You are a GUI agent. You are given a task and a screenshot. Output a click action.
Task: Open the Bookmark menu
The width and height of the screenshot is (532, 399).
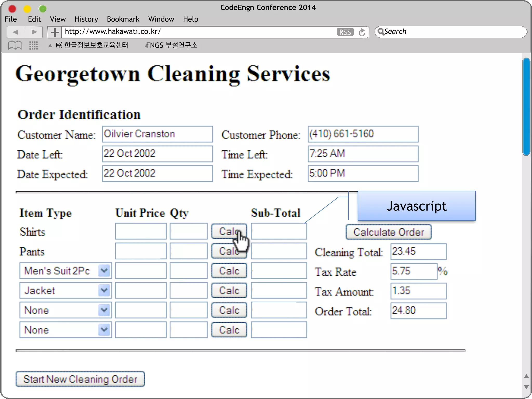[x=123, y=19]
